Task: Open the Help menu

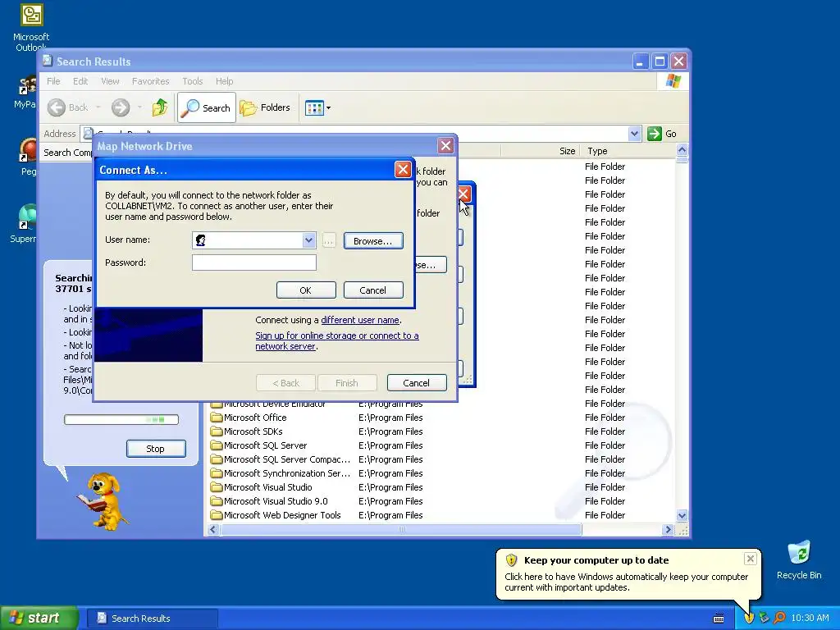Action: click(225, 81)
